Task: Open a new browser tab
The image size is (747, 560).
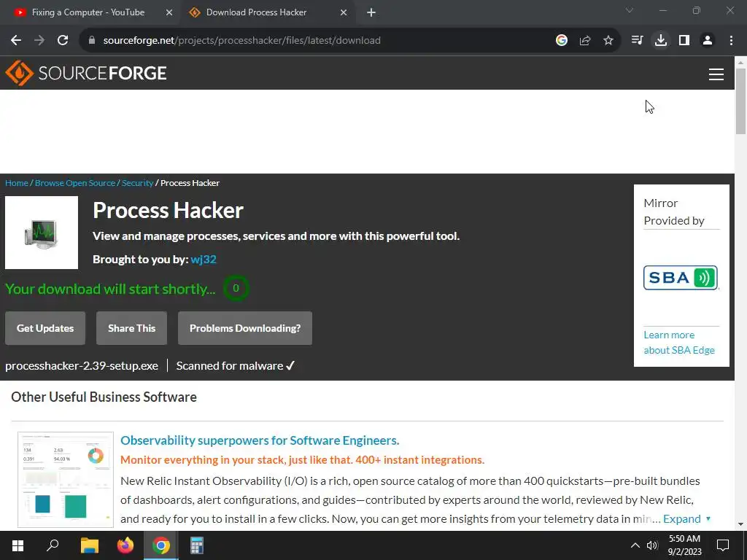Action: point(371,12)
